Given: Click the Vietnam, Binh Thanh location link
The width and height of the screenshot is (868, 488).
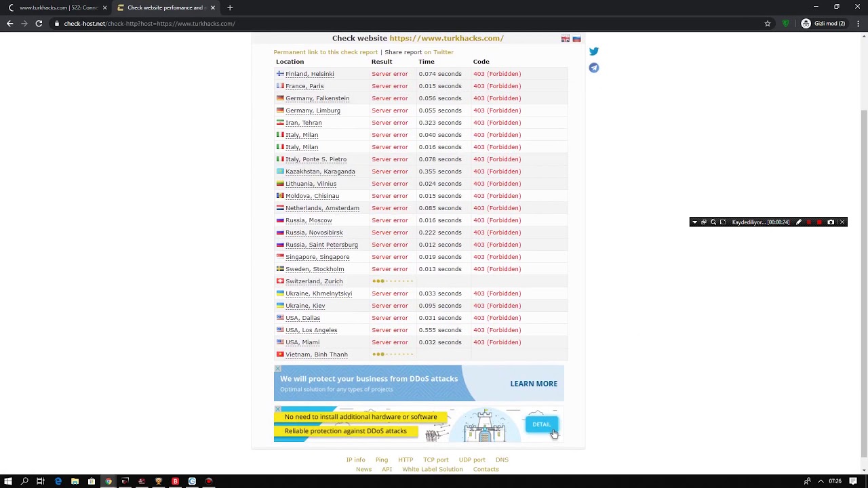Looking at the screenshot, I should [x=316, y=354].
